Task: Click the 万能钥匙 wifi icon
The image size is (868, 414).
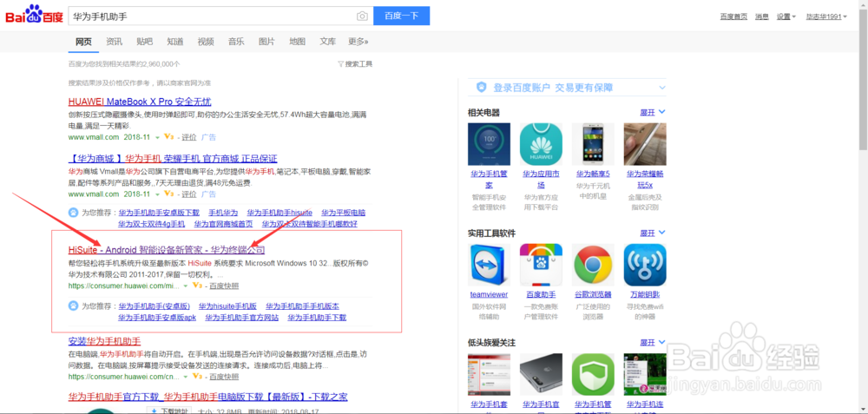Action: pos(645,265)
